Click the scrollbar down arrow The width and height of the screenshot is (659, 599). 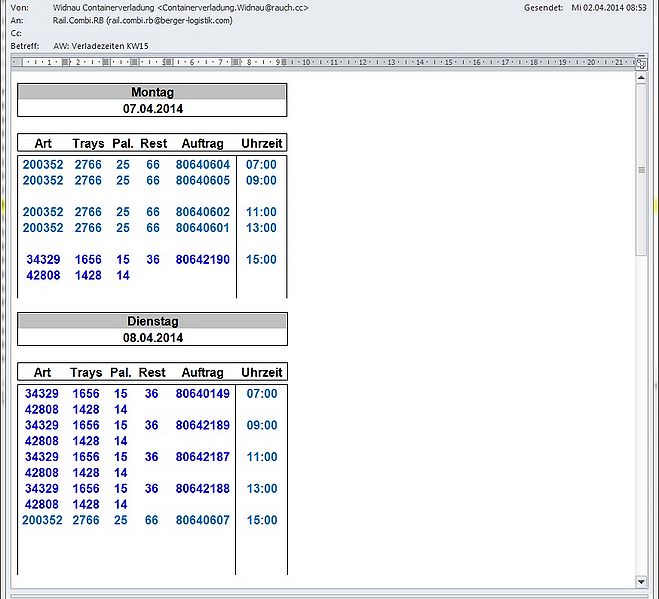pyautogui.click(x=641, y=582)
